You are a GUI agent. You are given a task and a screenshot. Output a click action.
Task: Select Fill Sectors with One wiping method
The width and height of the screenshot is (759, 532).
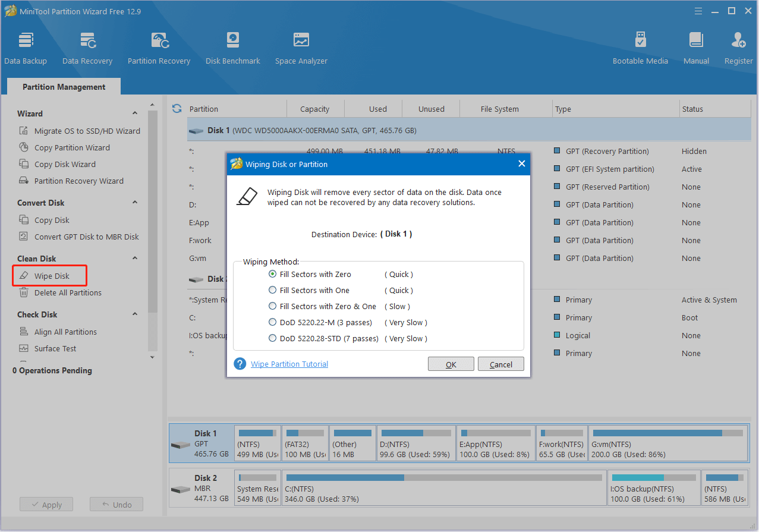(272, 290)
